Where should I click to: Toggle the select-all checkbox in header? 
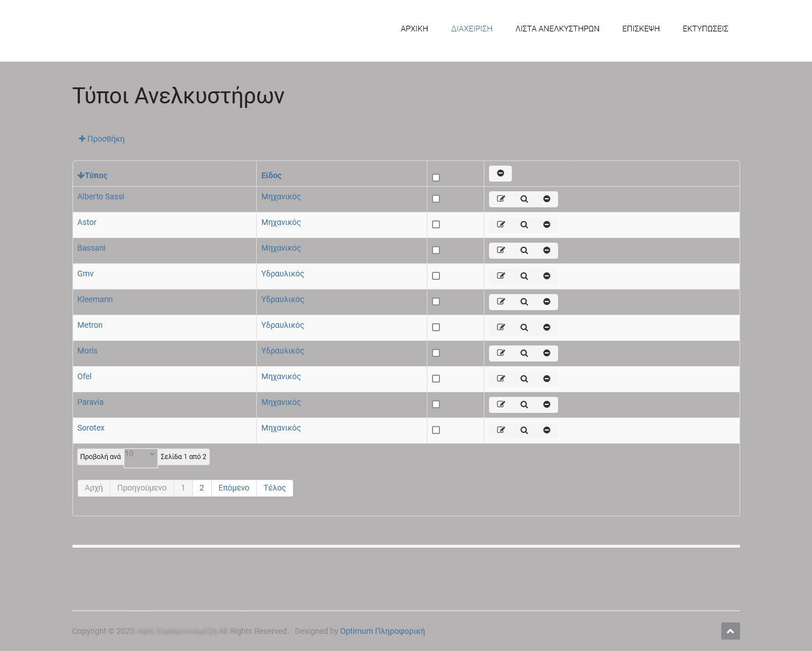click(x=436, y=178)
